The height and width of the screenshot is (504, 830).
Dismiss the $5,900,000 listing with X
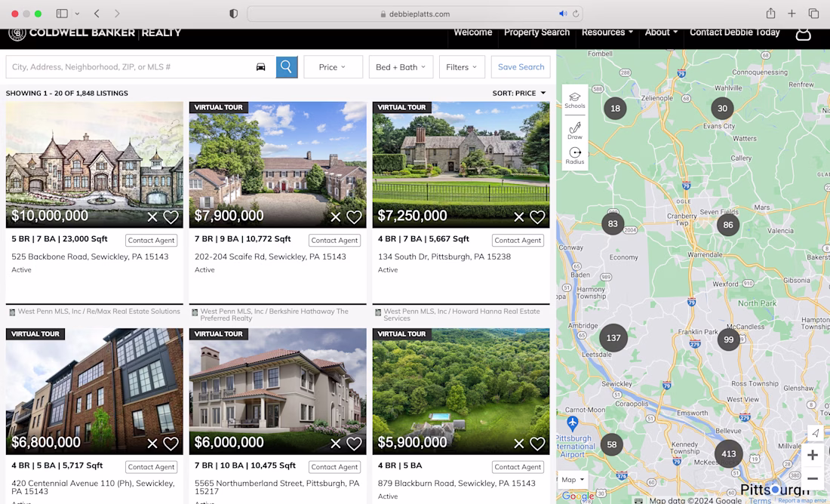[519, 444]
